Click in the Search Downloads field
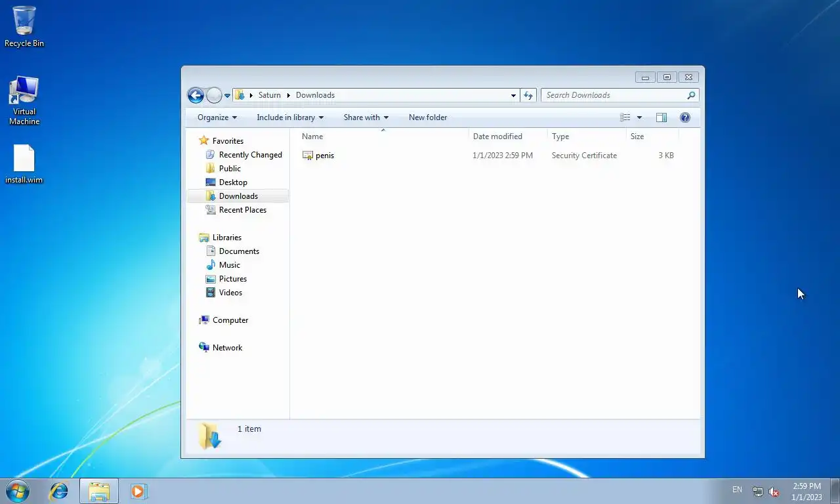 (x=614, y=95)
